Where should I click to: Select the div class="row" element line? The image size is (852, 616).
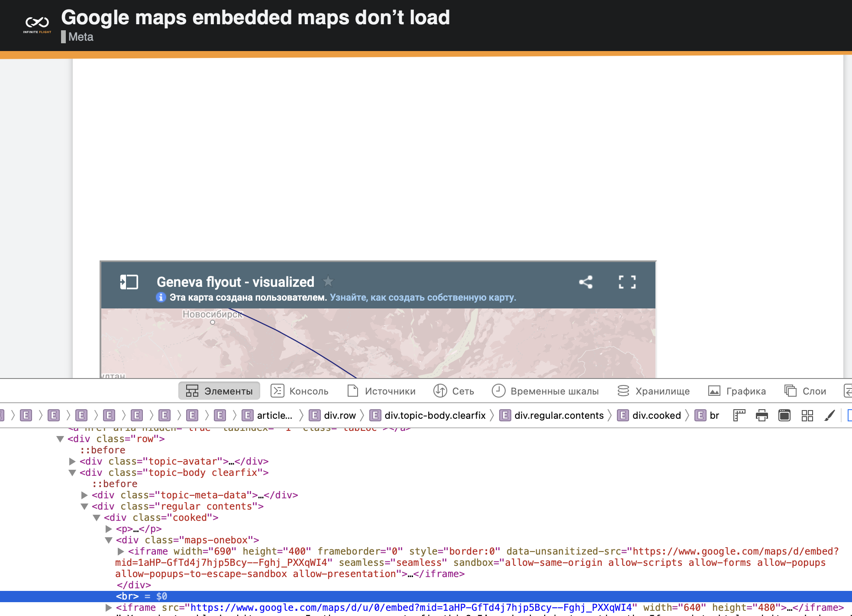(x=116, y=439)
